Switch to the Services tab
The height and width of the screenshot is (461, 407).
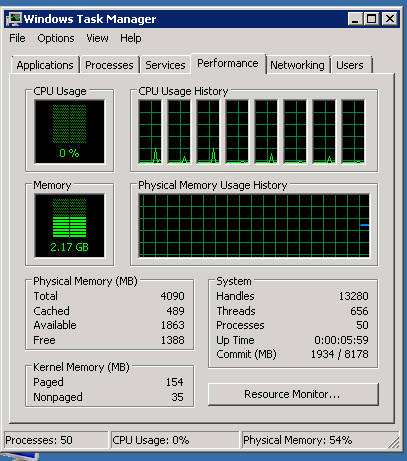[x=165, y=65]
